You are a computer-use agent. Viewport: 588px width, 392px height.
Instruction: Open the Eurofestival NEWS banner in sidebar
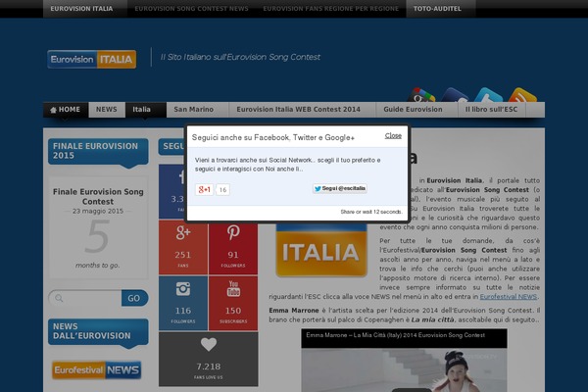pos(97,370)
